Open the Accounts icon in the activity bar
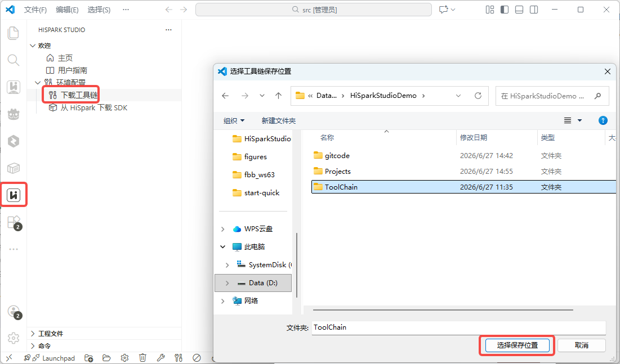Viewport: 620px width, 364px height. [x=14, y=312]
